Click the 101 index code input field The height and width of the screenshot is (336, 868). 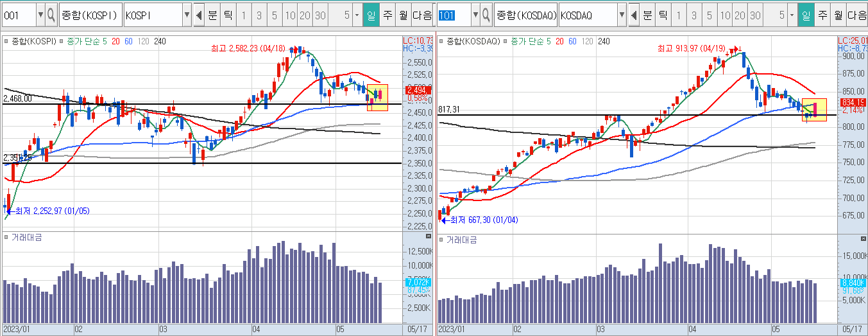pyautogui.click(x=454, y=14)
